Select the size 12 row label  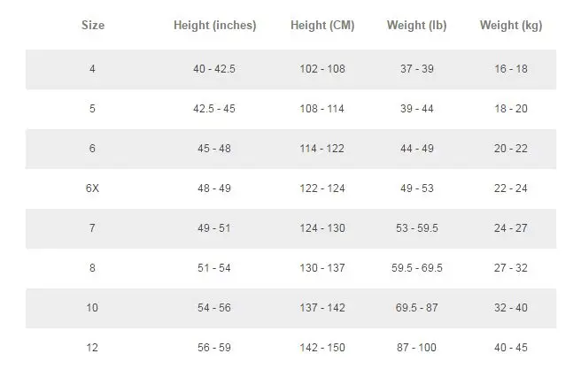[x=92, y=348]
